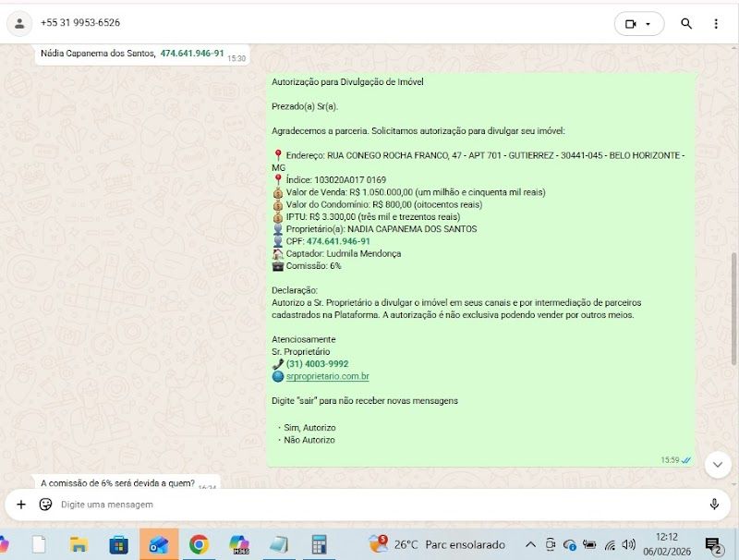Open File Explorer from taskbar

point(79,544)
